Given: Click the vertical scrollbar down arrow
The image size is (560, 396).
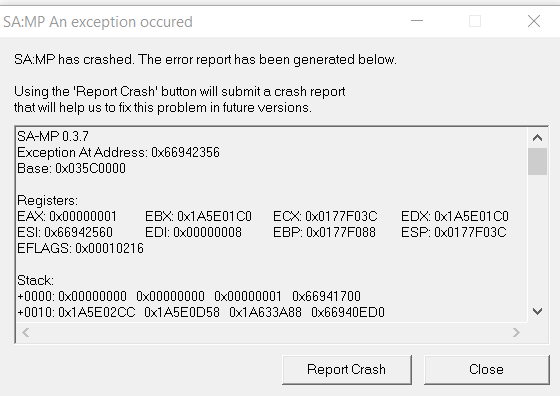Looking at the screenshot, I should coord(538,312).
